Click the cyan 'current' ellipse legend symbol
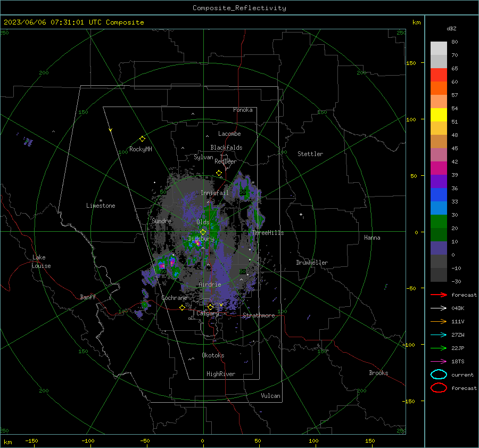479x448 pixels. coord(439,374)
